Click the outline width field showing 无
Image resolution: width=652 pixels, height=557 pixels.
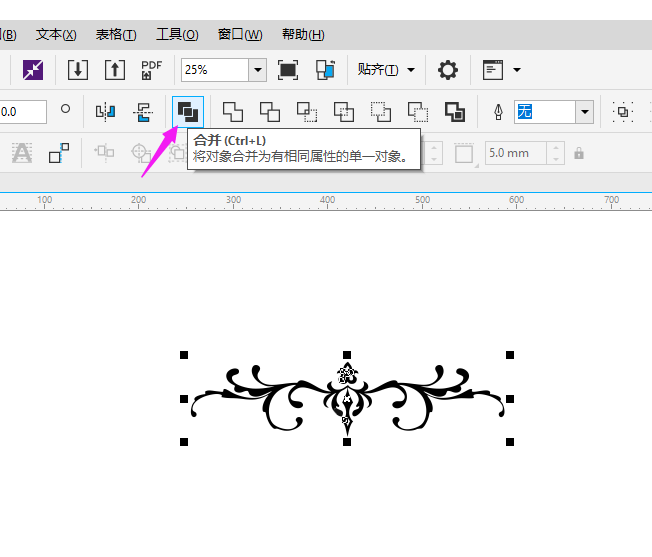(545, 111)
